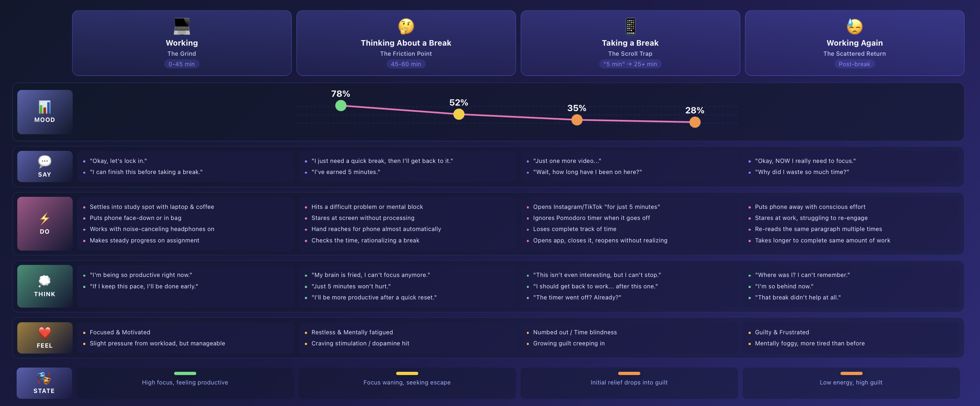
Task: Click the speech bubble SAY icon
Action: coord(45,162)
